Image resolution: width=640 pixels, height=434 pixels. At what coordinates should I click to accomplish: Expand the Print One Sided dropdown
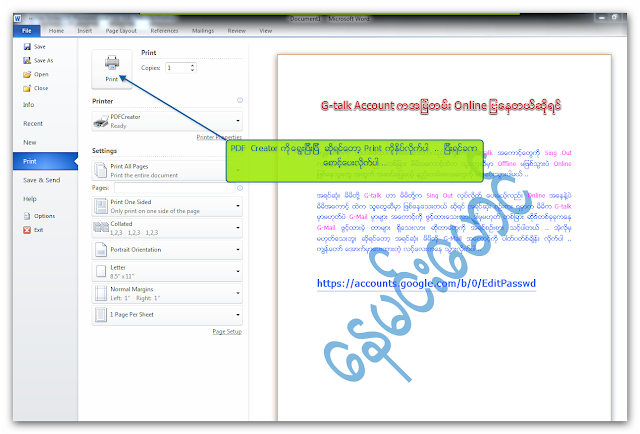pos(238,206)
